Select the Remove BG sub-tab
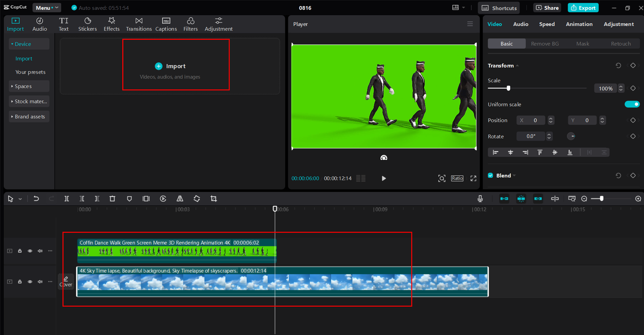This screenshot has height=335, width=644. (x=545, y=44)
